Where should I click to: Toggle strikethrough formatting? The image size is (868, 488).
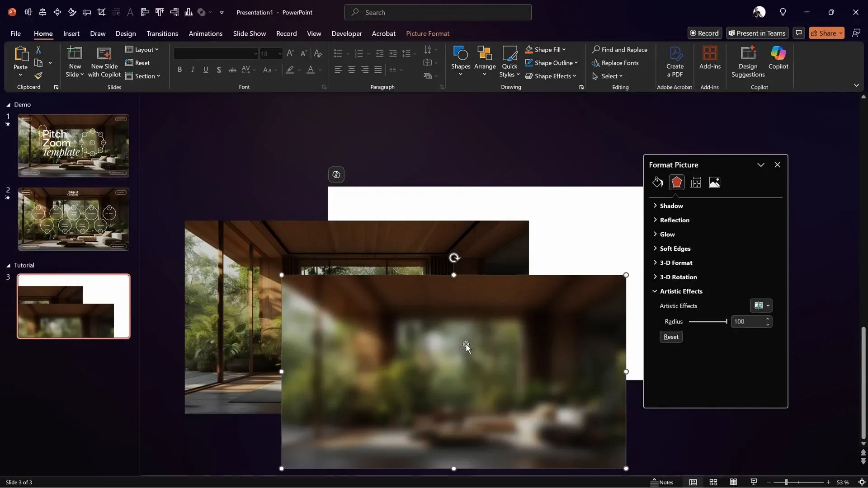232,70
